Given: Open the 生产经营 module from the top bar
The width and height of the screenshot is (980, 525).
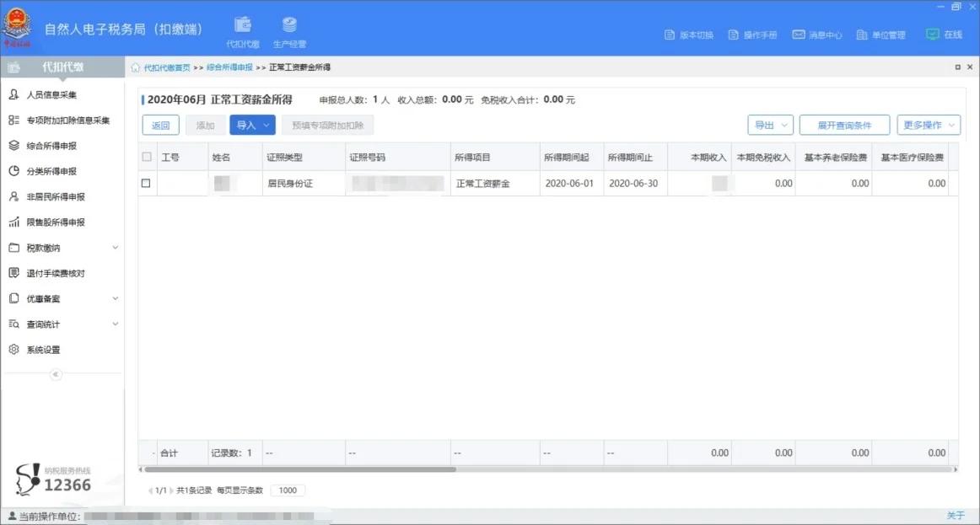Looking at the screenshot, I should click(x=289, y=30).
